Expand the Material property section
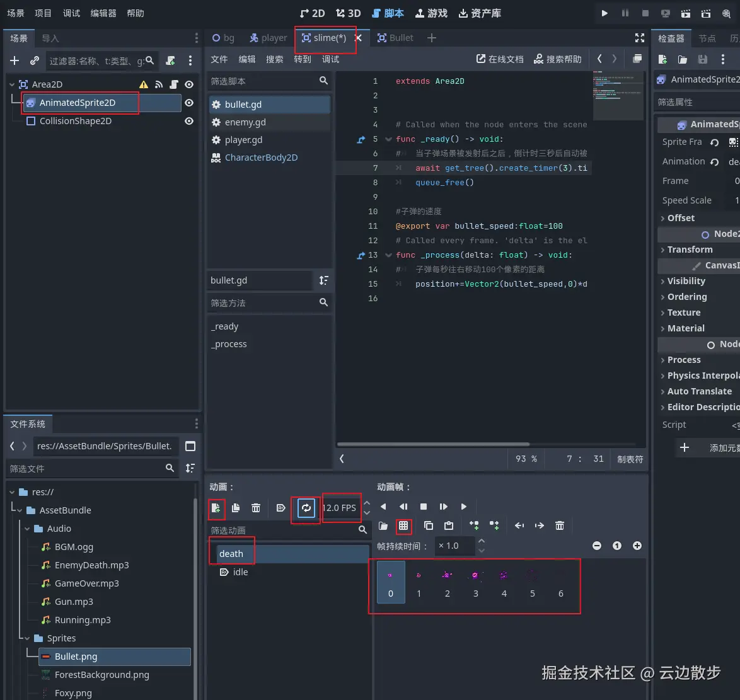Screen dimensions: 740x700 (685, 328)
